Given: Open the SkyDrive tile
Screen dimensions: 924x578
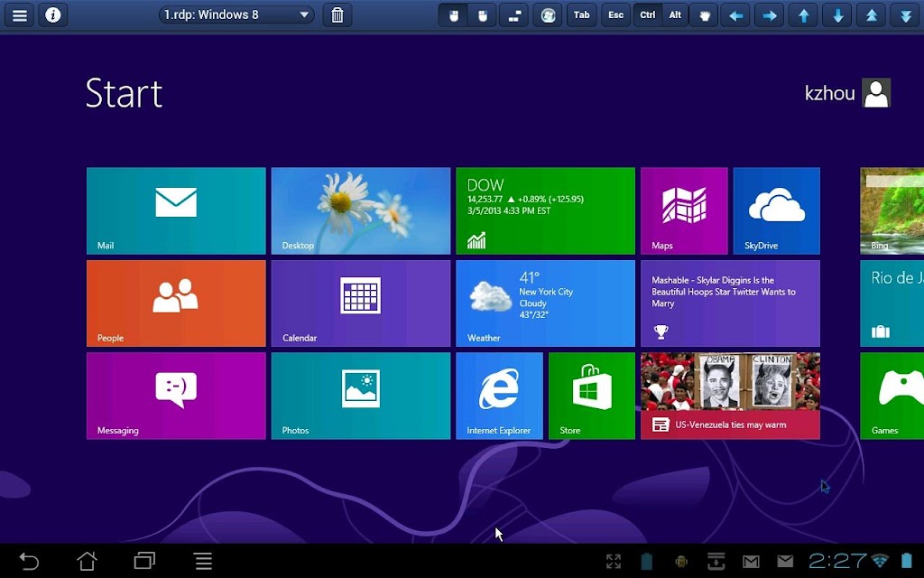Looking at the screenshot, I should pyautogui.click(x=776, y=210).
